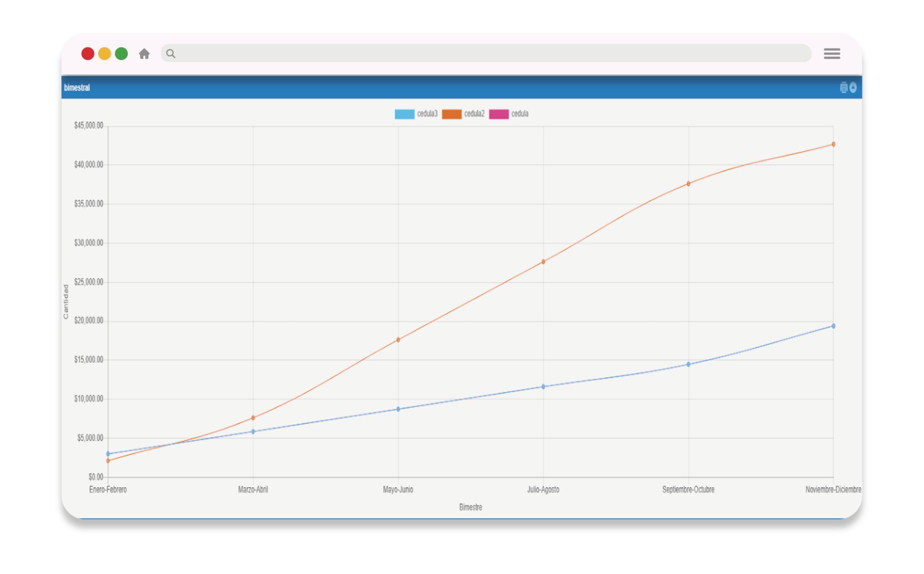Open the hamburger menu
This screenshot has height=574, width=924.
[832, 54]
